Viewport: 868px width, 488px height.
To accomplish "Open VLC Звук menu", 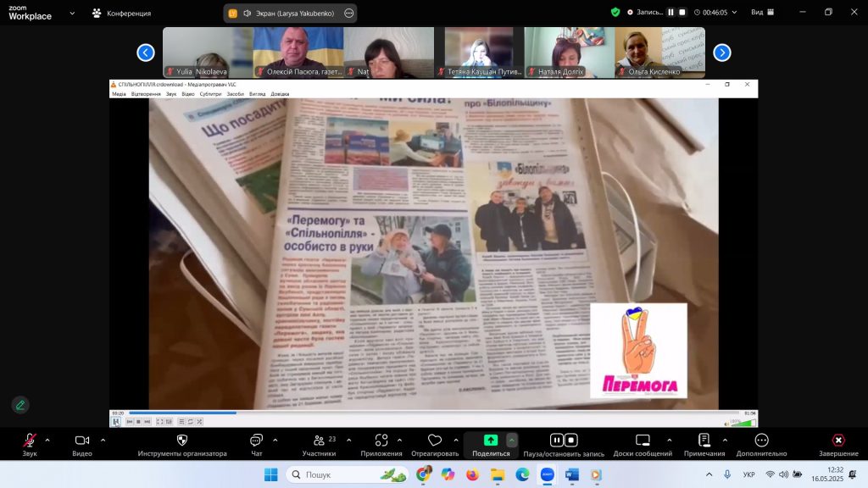I will tap(171, 94).
